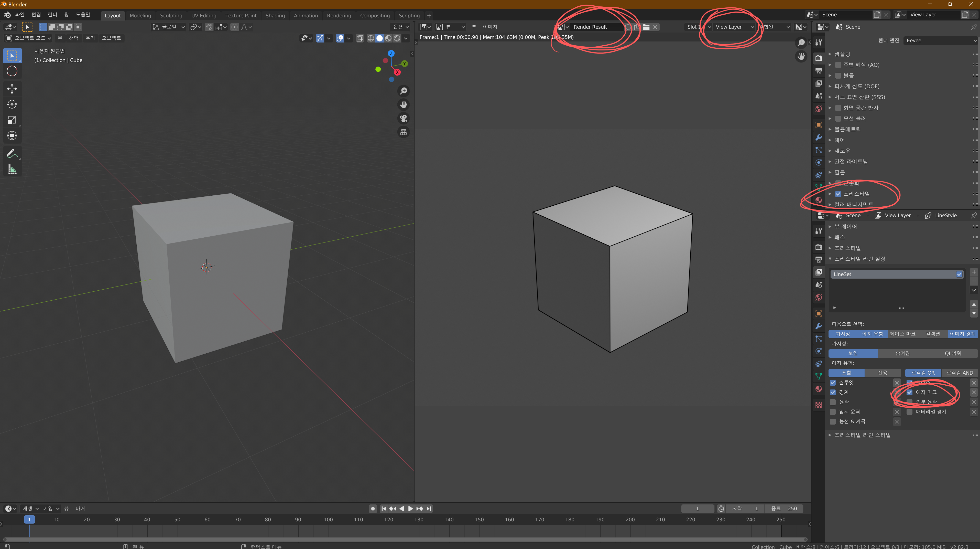Activate the 3D Cursor tool
This screenshot has width=980, height=549.
(12, 71)
